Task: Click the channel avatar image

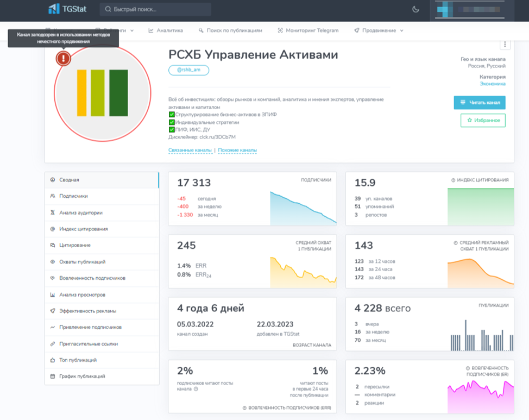Action: coord(102,93)
